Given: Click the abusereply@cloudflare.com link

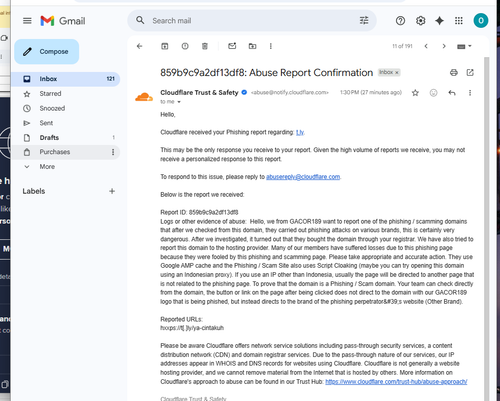Looking at the screenshot, I should pyautogui.click(x=303, y=177).
